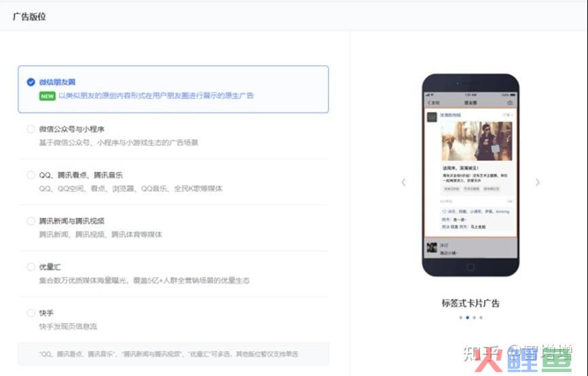Click description 快手发现页信息流
The width and height of the screenshot is (588, 376).
(x=68, y=326)
